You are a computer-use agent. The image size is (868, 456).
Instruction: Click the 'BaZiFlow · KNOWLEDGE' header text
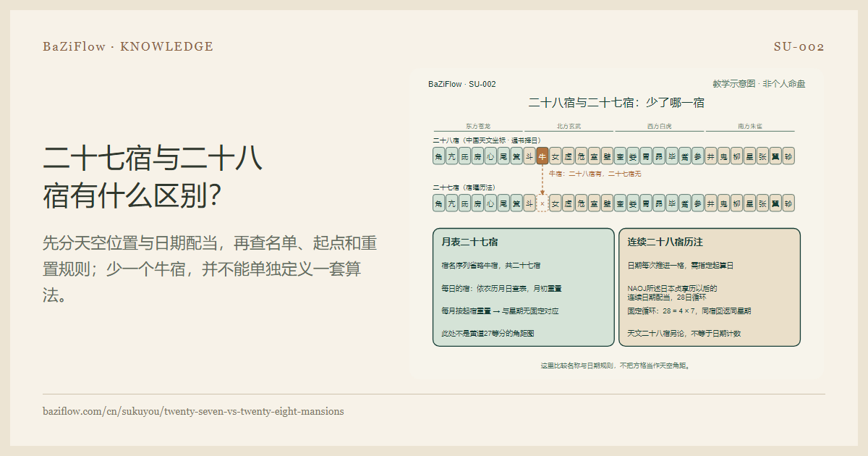(128, 46)
